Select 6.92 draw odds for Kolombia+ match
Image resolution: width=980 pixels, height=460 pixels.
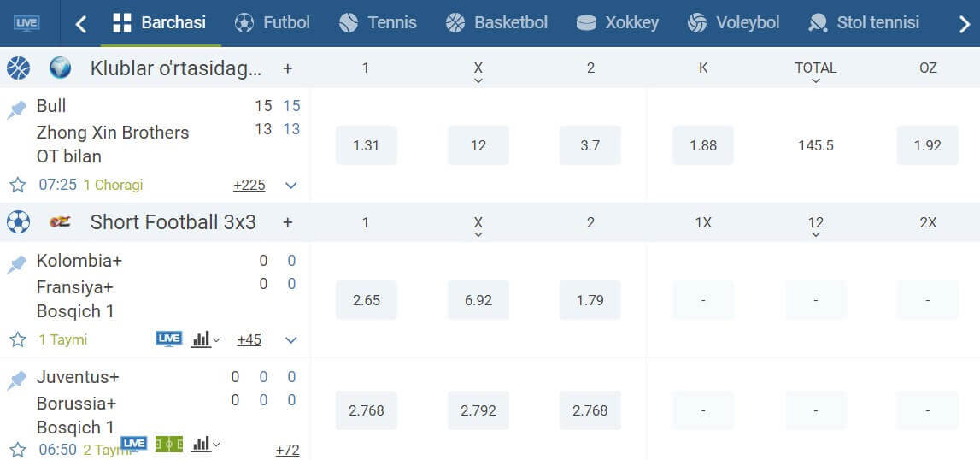(x=478, y=300)
